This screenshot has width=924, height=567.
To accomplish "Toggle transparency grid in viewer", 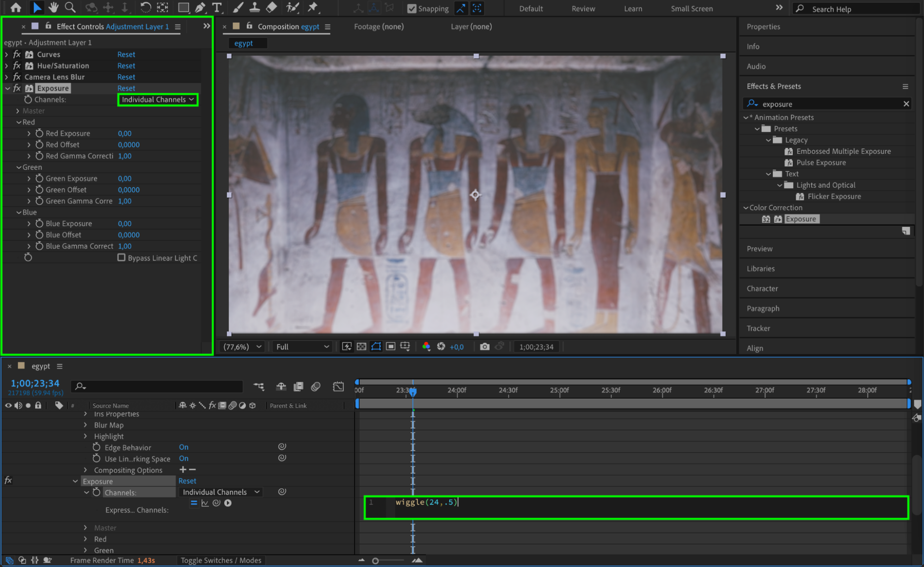I will point(361,347).
